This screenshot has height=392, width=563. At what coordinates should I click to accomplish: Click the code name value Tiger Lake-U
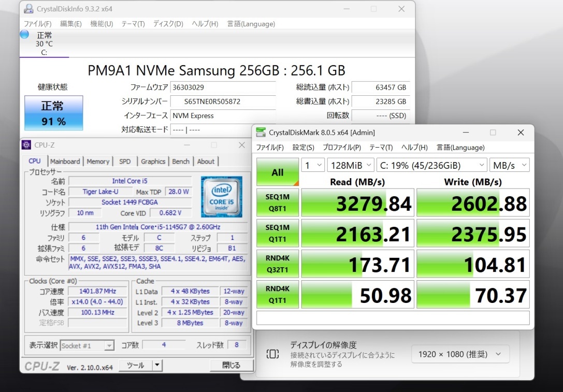pos(100,192)
